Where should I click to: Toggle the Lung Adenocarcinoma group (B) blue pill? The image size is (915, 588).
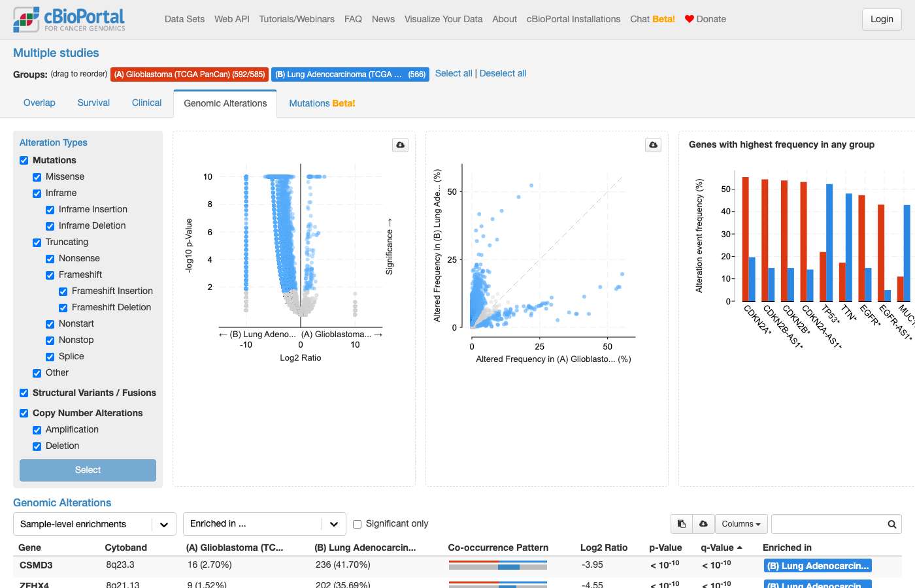coord(350,74)
